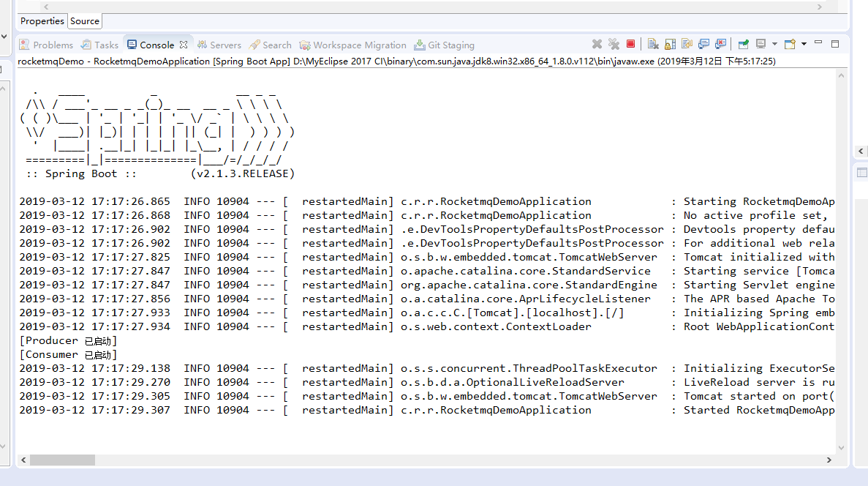Viewport: 868px width, 486px height.
Task: Toggle Word Wrap in console
Action: click(687, 45)
